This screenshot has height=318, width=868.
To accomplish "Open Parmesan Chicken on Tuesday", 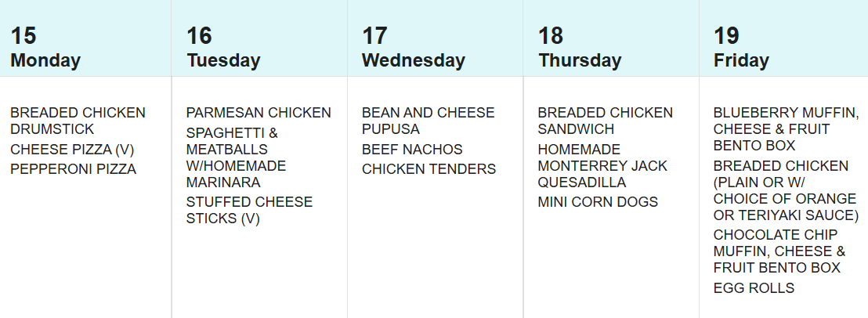I will [259, 113].
